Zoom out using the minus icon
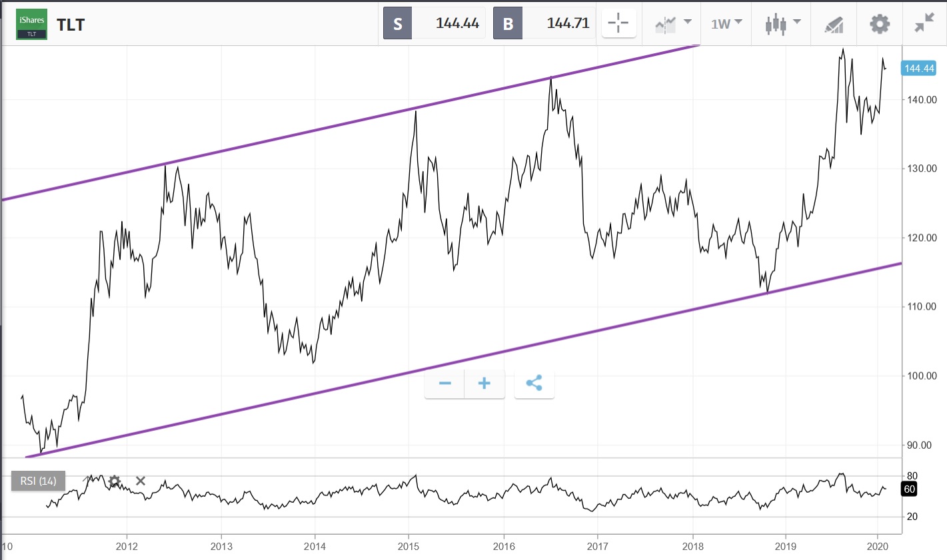947x560 pixels. coord(444,384)
